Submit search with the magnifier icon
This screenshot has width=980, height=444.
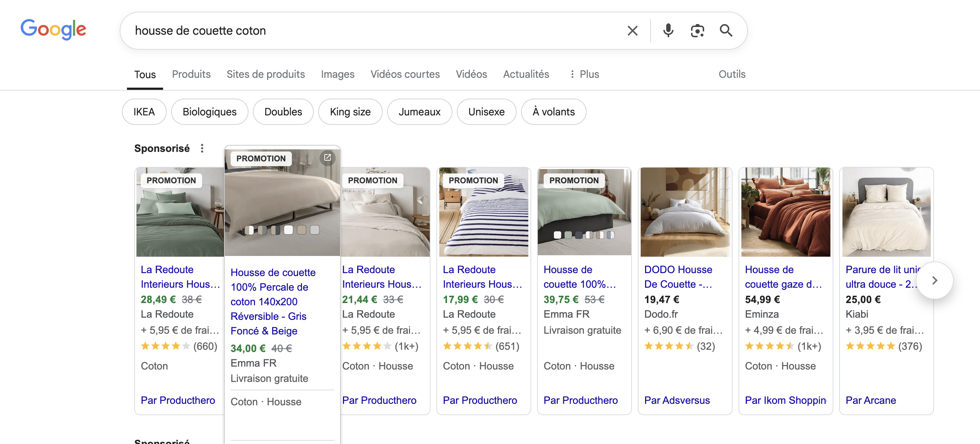click(x=726, y=30)
